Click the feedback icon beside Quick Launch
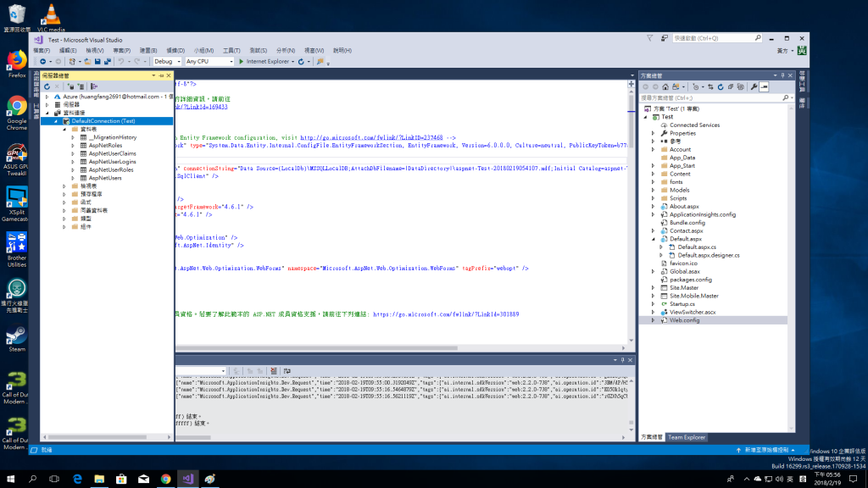Image resolution: width=868 pixels, height=488 pixels. (x=665, y=38)
